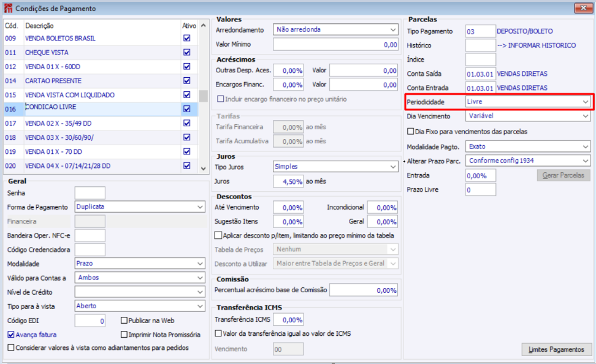This screenshot has height=364, width=596.
Task: Open the Arredondamento dropdown list
Action: tap(392, 29)
